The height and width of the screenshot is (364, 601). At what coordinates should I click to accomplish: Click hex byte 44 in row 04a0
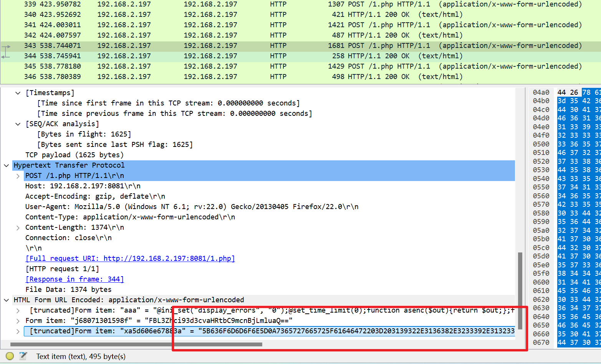tap(562, 92)
